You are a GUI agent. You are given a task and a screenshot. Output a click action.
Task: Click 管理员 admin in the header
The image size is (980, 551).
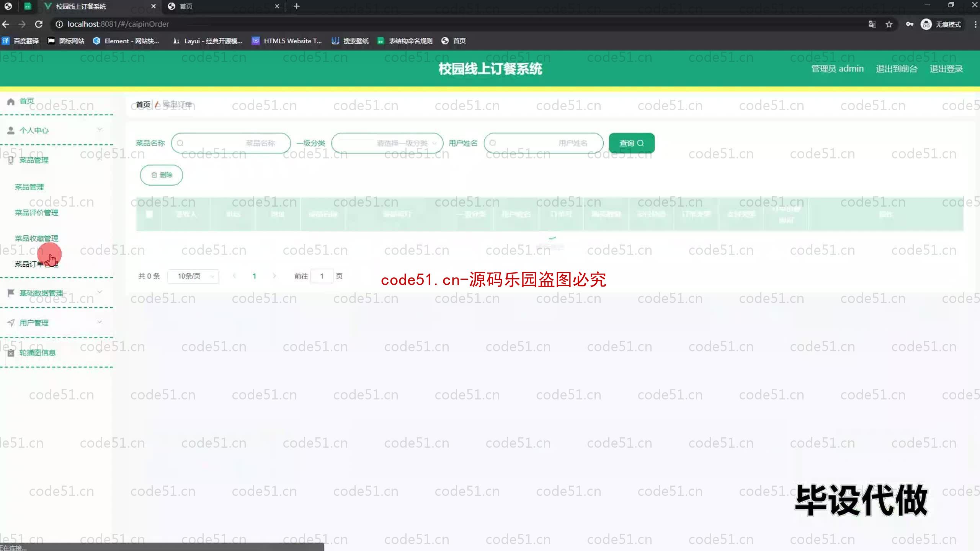pyautogui.click(x=837, y=69)
